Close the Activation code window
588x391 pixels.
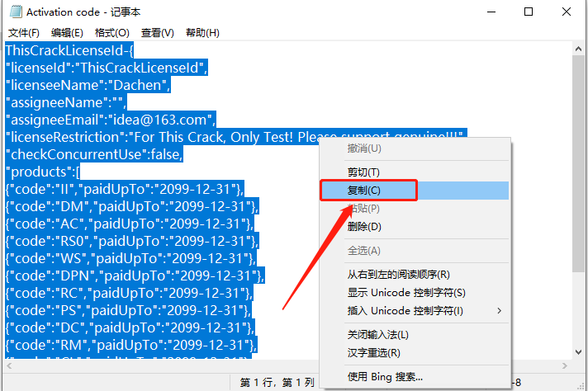coord(567,12)
